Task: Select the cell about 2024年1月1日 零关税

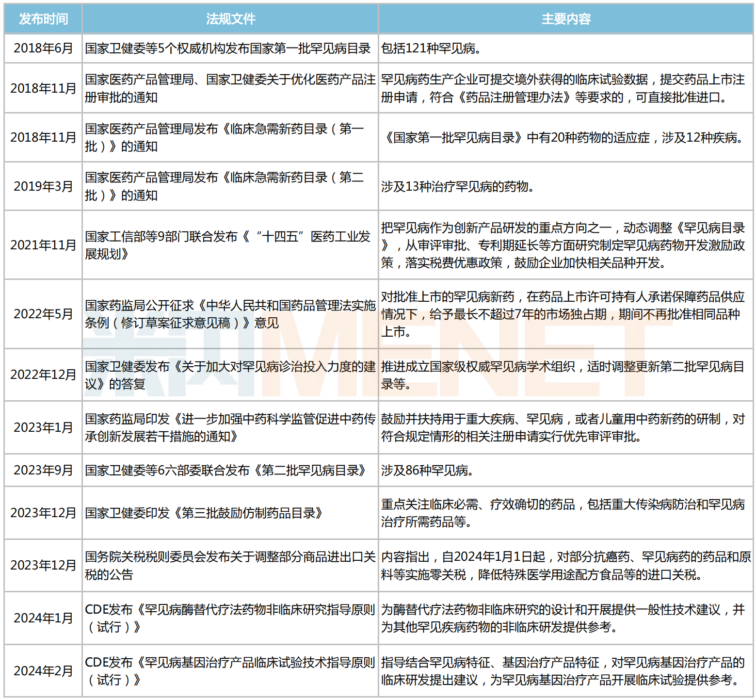Action: pyautogui.click(x=566, y=565)
